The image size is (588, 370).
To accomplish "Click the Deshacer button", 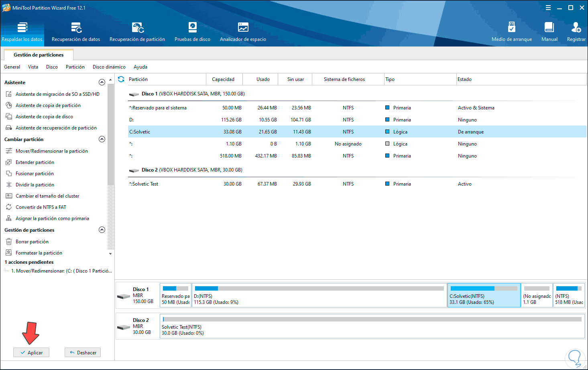I will pyautogui.click(x=83, y=352).
